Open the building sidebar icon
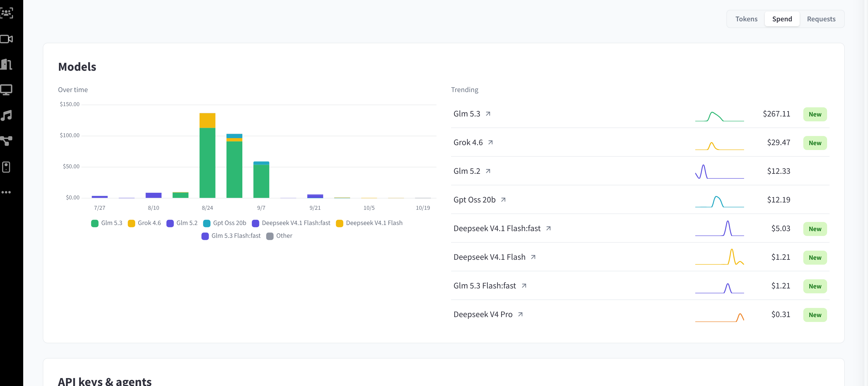 tap(6, 64)
